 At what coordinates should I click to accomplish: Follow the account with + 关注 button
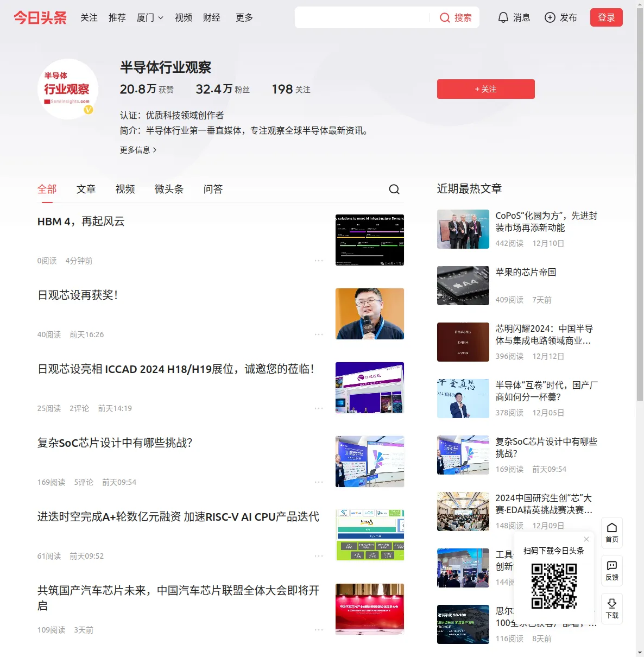(x=486, y=89)
